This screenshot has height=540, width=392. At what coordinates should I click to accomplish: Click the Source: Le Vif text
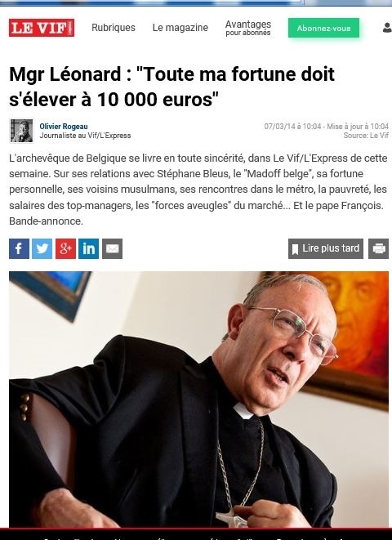tap(366, 136)
